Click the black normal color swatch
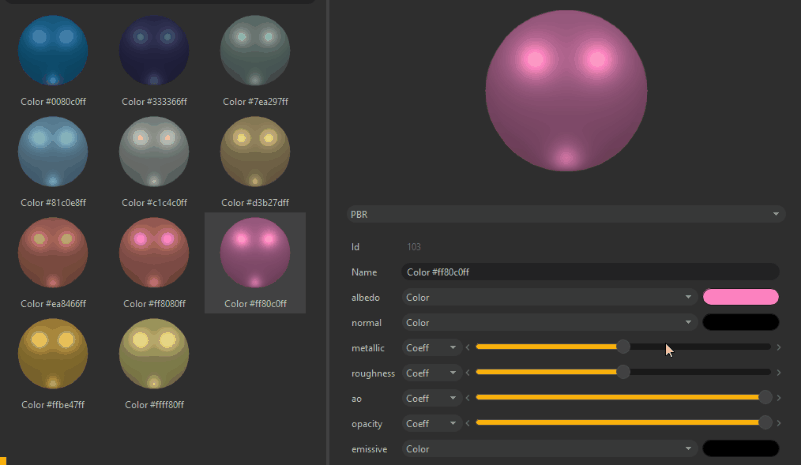Screen dimensions: 801x465 [741, 322]
